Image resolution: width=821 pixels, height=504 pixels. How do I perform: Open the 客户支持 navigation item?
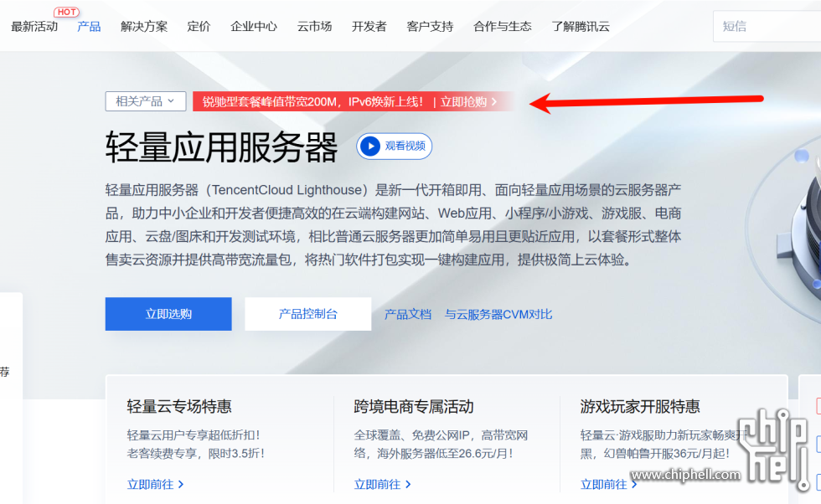pos(430,27)
